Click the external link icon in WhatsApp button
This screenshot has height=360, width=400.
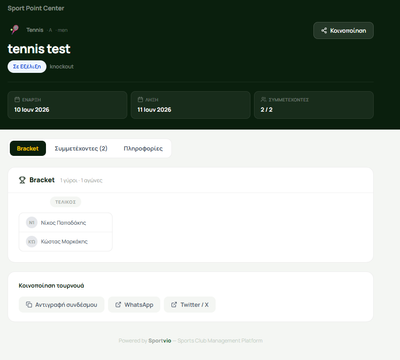[118, 305]
